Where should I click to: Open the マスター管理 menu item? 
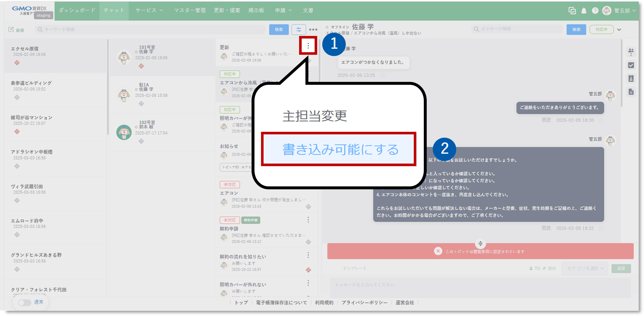pos(190,10)
